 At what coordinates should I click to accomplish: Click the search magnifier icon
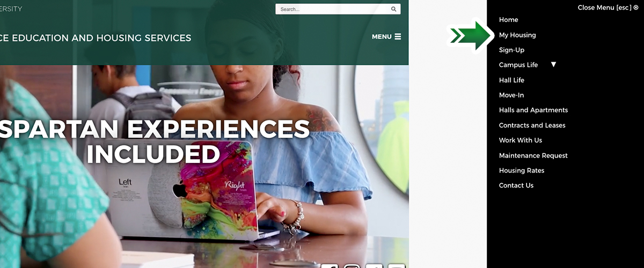click(393, 9)
